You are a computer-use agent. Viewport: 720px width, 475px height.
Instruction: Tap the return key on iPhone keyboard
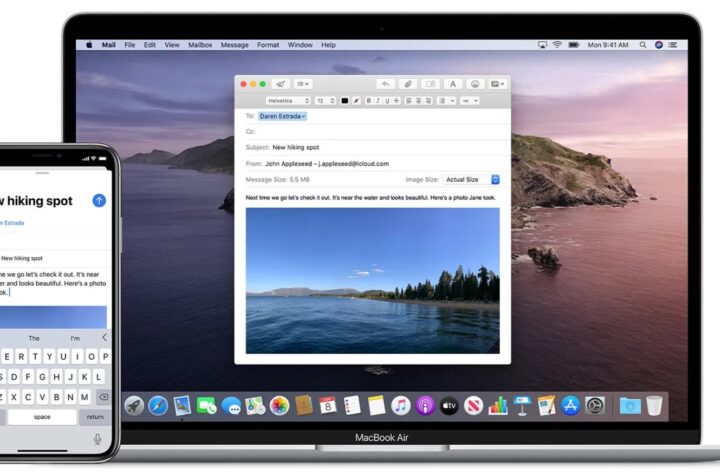[96, 416]
